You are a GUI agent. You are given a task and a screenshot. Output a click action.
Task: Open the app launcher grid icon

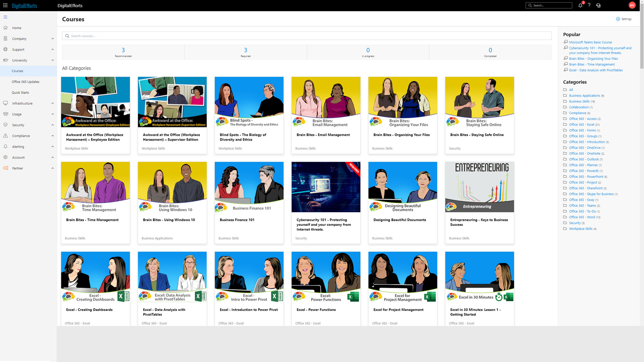coord(5,5)
